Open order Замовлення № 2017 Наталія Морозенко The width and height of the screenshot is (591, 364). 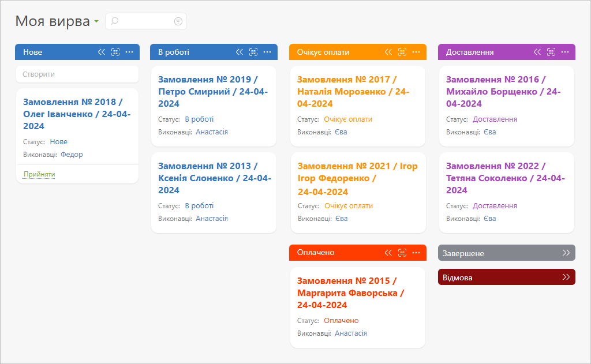pos(353,92)
